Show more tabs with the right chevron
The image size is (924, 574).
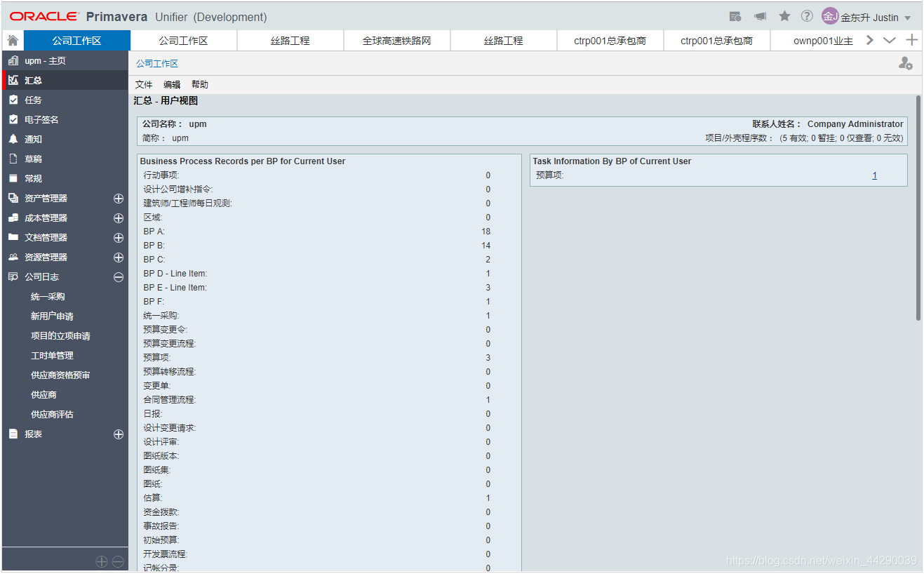tap(870, 40)
